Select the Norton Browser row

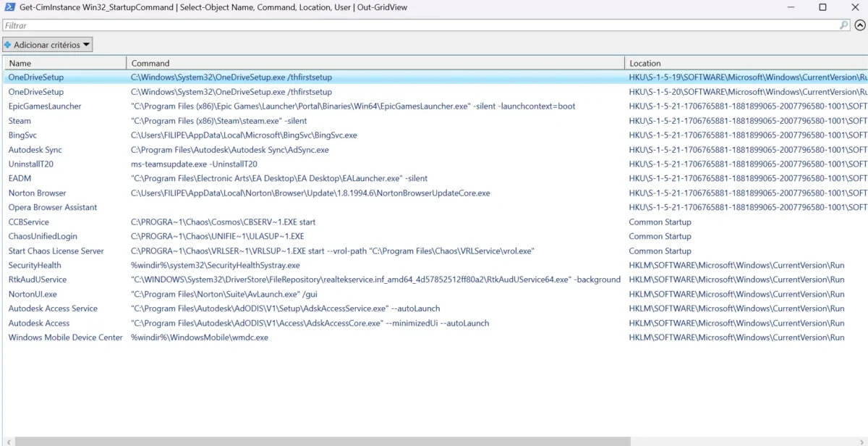coord(37,193)
